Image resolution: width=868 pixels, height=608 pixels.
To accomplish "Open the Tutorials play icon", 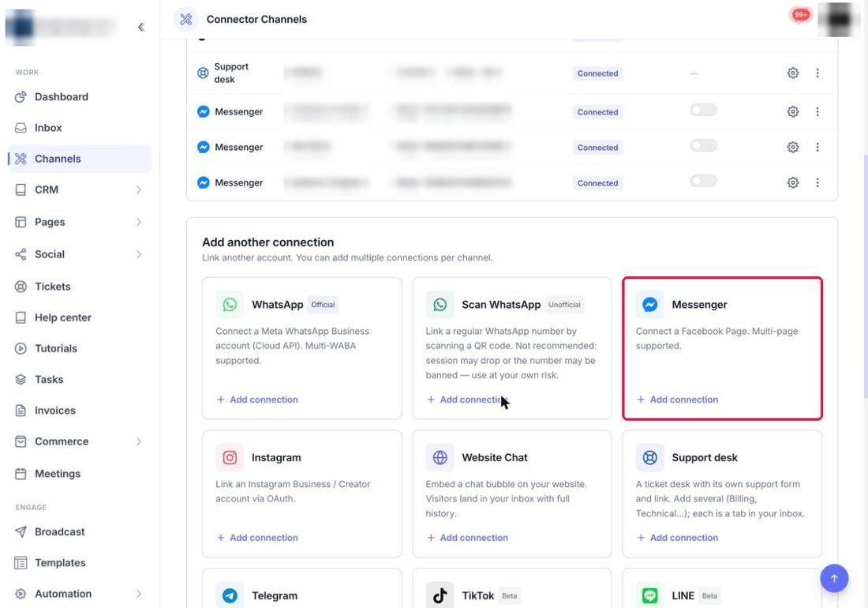I will [x=21, y=348].
